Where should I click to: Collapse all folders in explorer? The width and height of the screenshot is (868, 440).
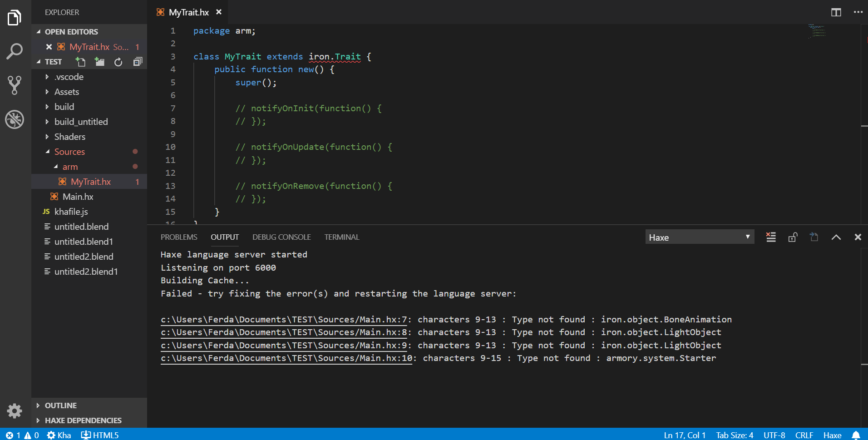coord(138,62)
